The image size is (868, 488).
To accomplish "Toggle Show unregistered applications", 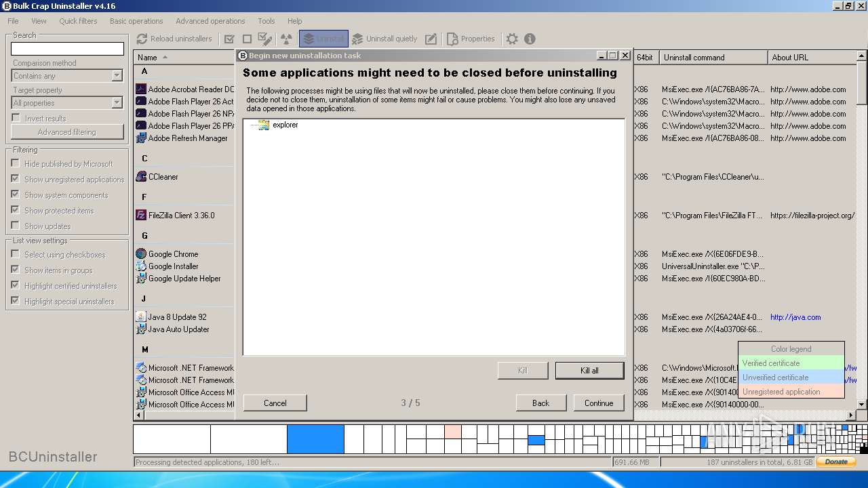I will [x=16, y=179].
